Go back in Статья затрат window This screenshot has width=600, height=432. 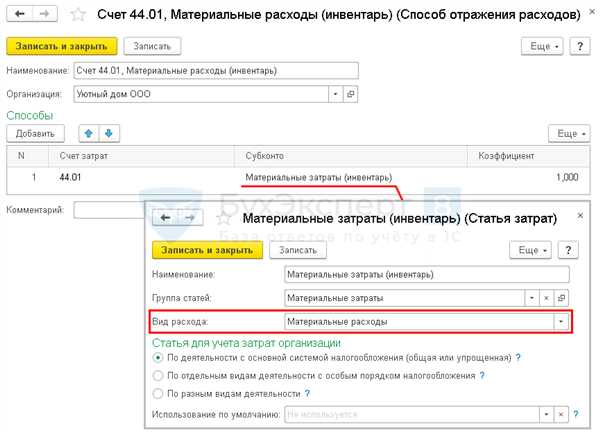[165, 218]
